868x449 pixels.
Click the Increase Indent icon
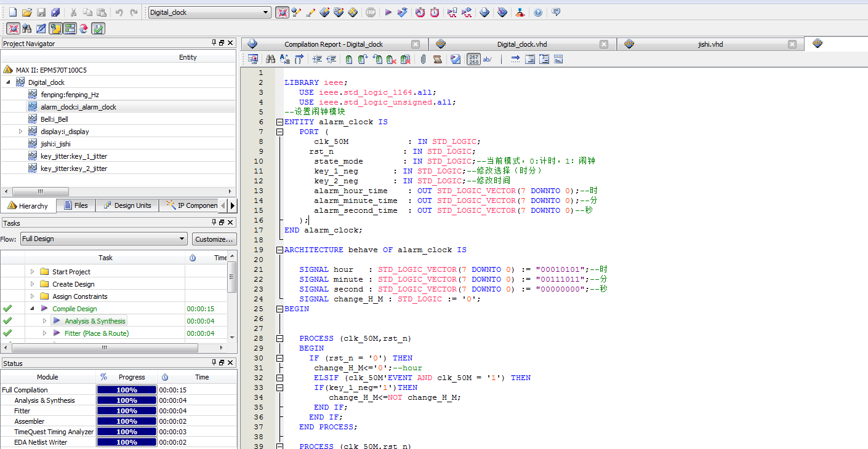click(317, 59)
